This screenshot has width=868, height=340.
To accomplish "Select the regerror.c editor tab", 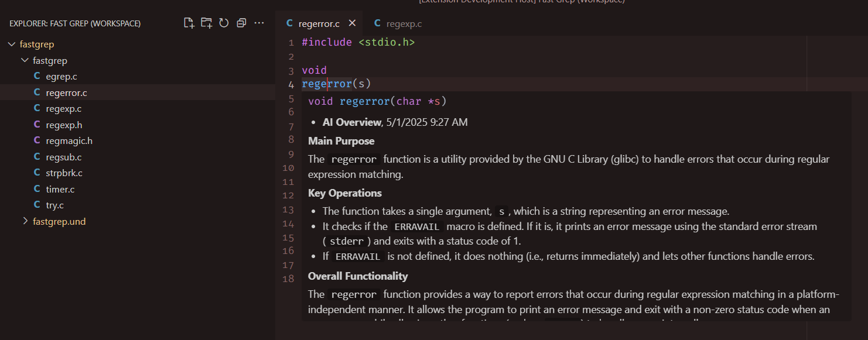I will pyautogui.click(x=319, y=24).
